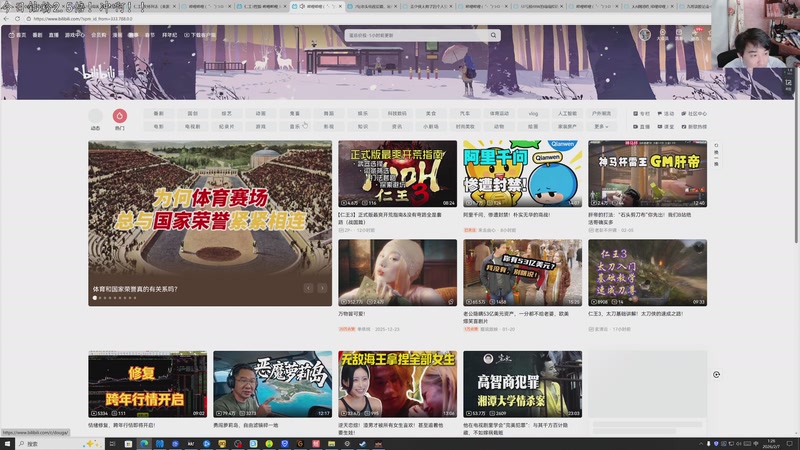Click 下载客户端 in the top navigation
Image resolution: width=800 pixels, height=450 pixels.
[x=200, y=35]
